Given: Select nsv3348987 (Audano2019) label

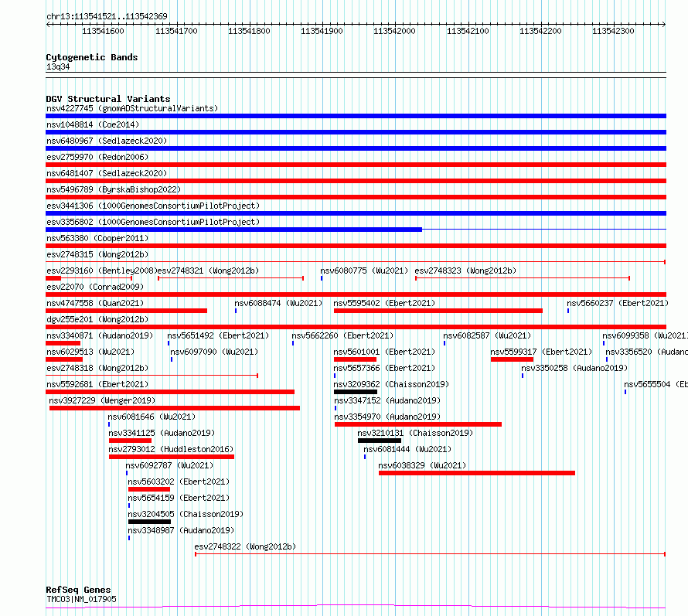Looking at the screenshot, I should coord(181,530).
